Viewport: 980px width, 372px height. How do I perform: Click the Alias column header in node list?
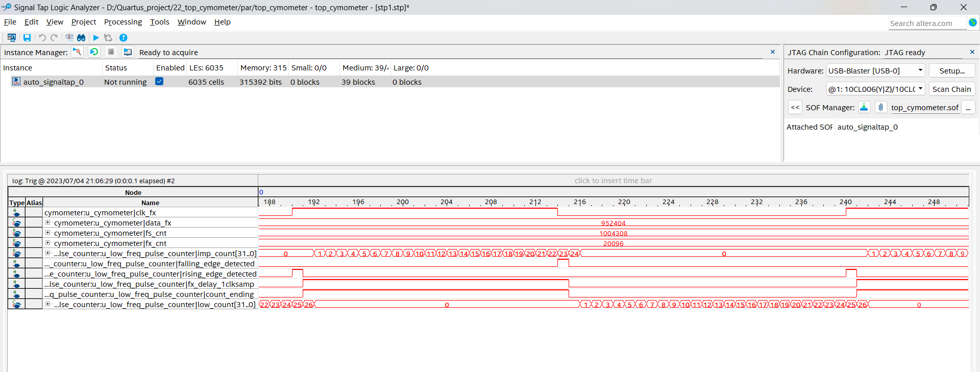(34, 203)
